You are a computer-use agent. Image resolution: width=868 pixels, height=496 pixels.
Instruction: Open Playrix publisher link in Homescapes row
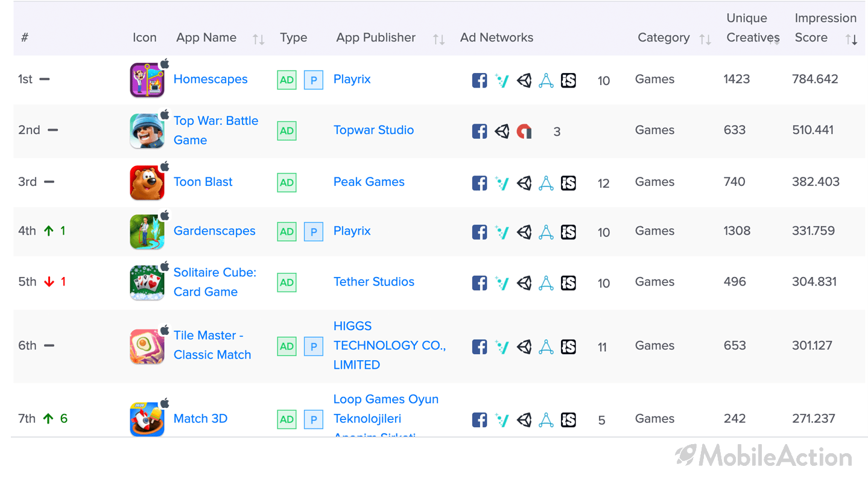352,79
